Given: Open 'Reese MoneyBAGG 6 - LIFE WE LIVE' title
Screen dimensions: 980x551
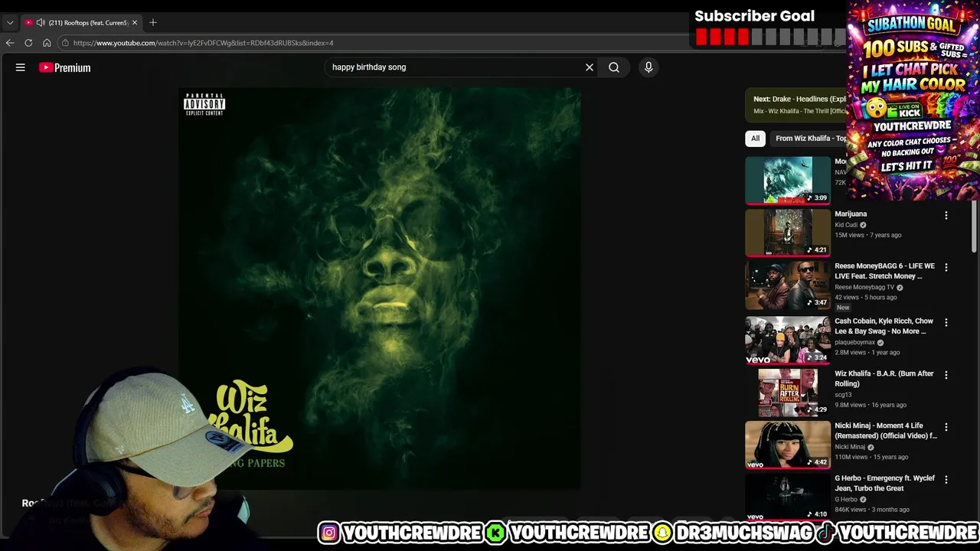Looking at the screenshot, I should (x=884, y=271).
